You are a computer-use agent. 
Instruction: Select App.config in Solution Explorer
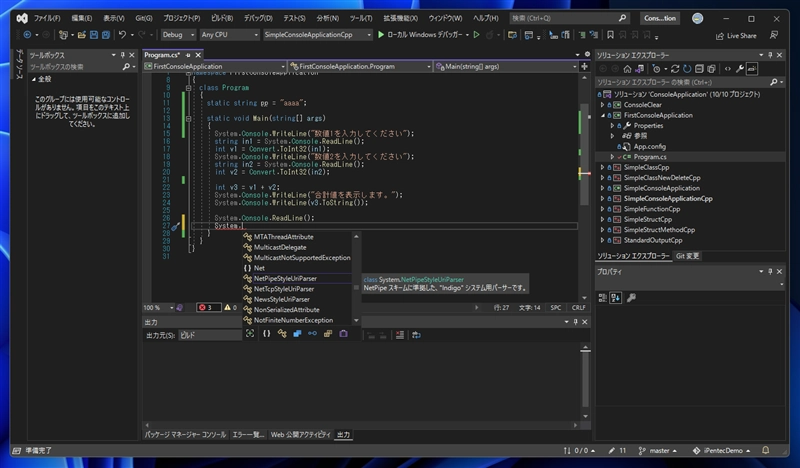(x=652, y=146)
